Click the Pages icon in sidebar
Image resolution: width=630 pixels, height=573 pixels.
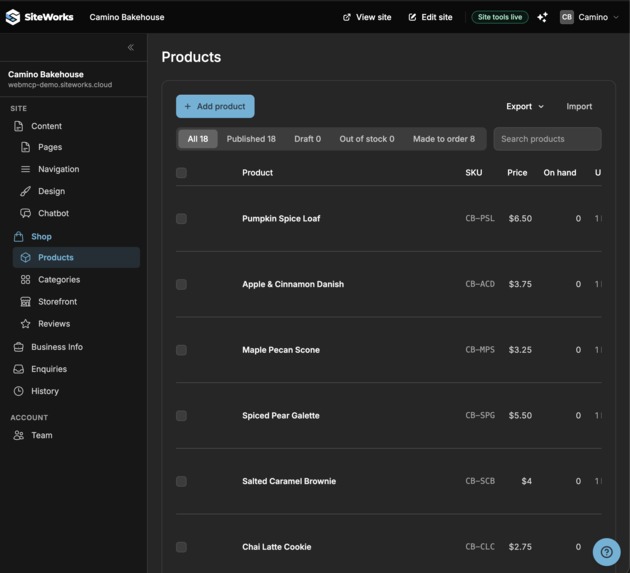pos(25,147)
